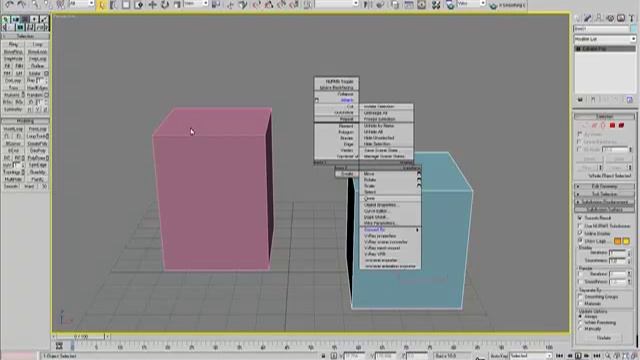
Task: Choose Convert To in quad menu
Action: pos(375,230)
